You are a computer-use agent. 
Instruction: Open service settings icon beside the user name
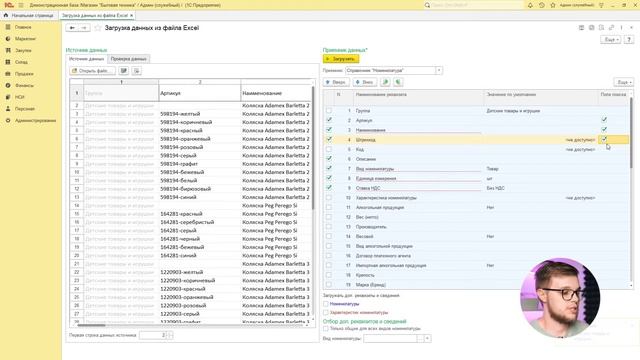click(x=601, y=5)
